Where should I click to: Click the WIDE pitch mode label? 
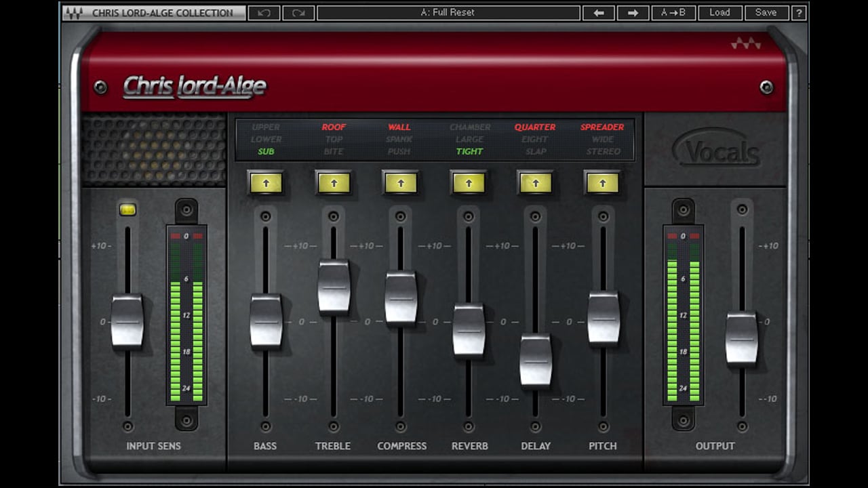coord(603,140)
